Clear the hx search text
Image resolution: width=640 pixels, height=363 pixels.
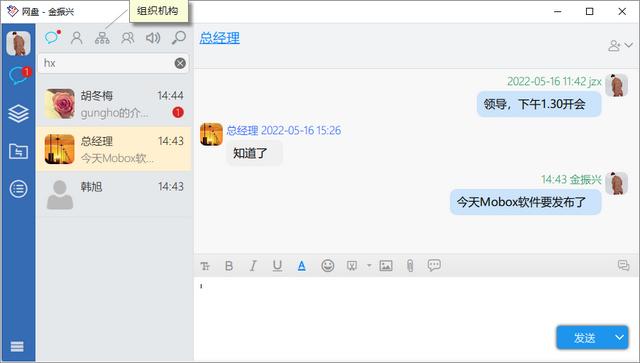click(180, 63)
